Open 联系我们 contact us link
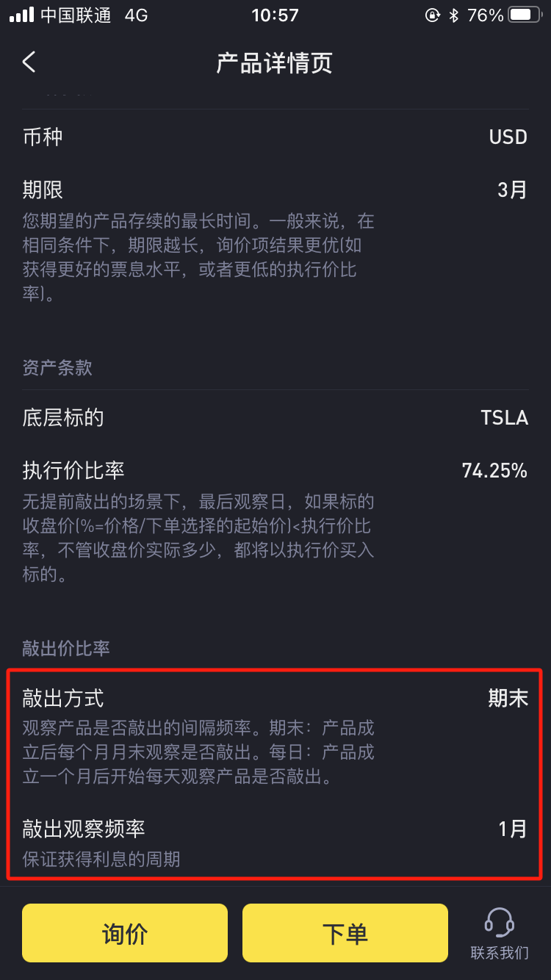Image resolution: width=551 pixels, height=980 pixels. pos(500,953)
